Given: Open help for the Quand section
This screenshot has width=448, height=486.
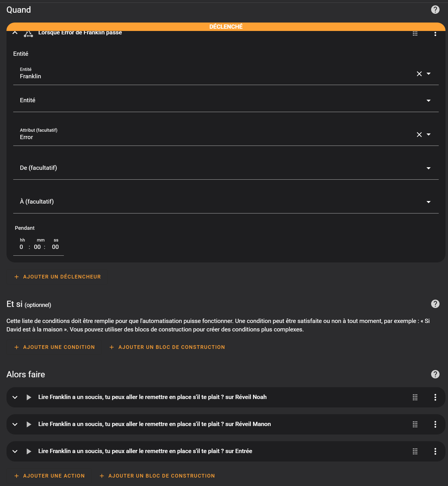Looking at the screenshot, I should (435, 10).
